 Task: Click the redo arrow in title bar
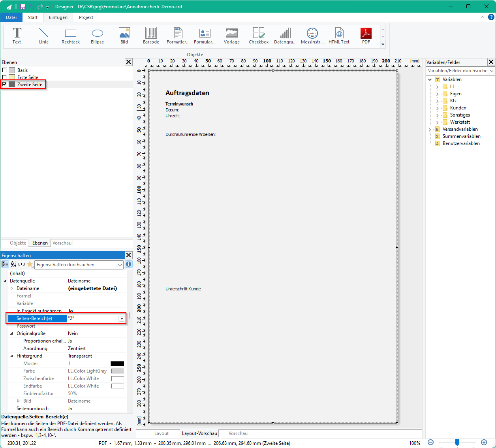tap(40, 7)
